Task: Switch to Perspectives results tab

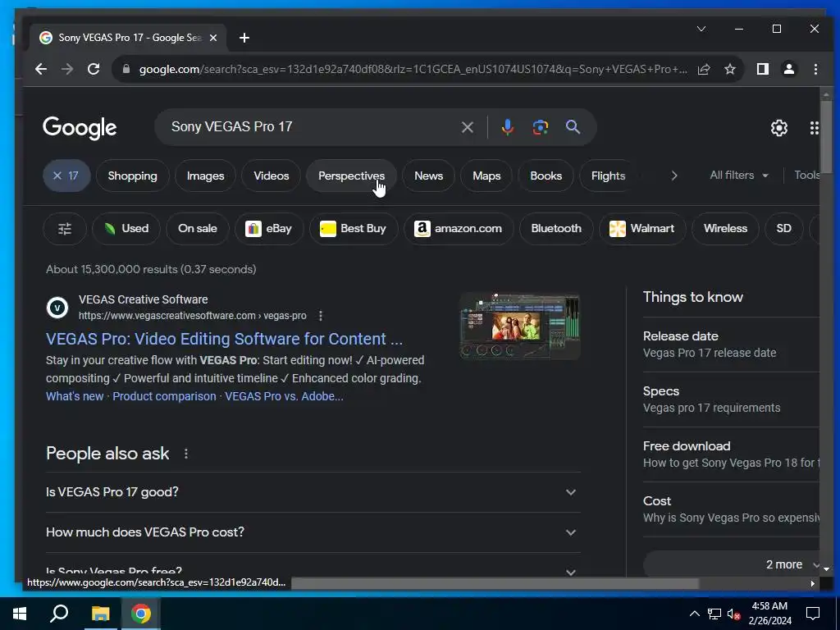Action: point(351,176)
